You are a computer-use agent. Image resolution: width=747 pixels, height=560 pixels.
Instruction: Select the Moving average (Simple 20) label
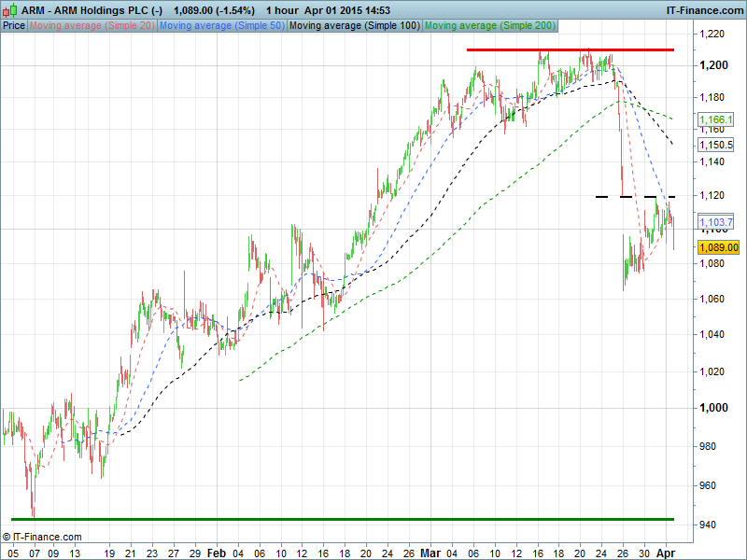coord(92,25)
